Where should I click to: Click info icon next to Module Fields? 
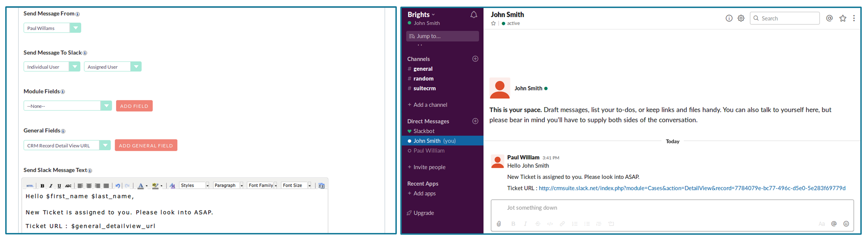click(63, 92)
